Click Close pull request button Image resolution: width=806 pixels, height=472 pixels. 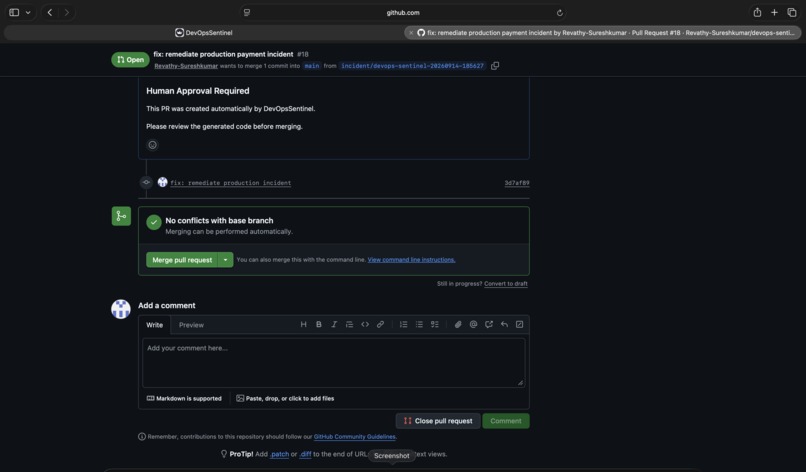438,421
